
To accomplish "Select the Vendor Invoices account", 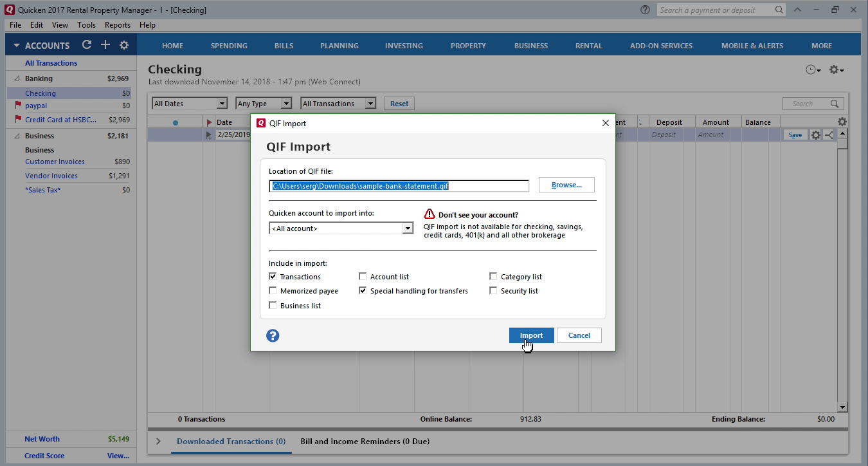I will click(x=51, y=176).
